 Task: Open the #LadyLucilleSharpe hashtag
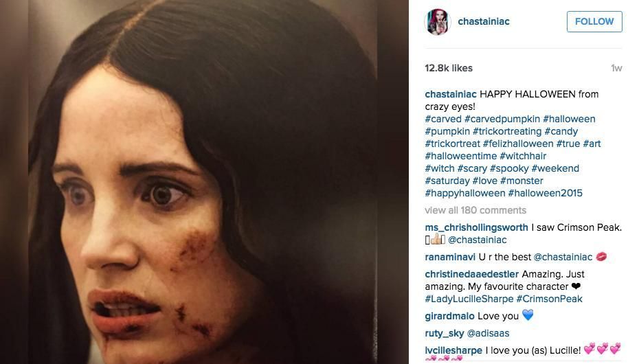click(x=469, y=299)
